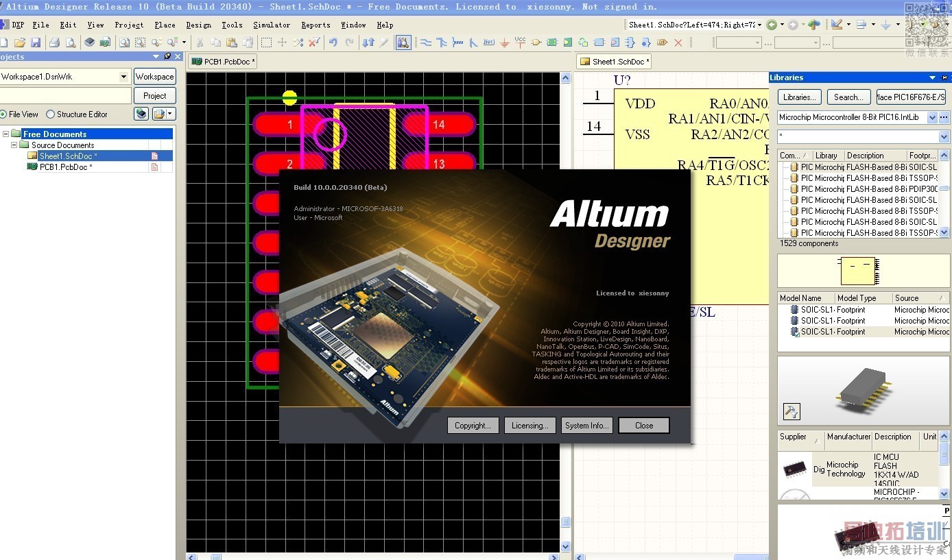Open the File menu
The width and height of the screenshot is (952, 560).
click(x=41, y=25)
